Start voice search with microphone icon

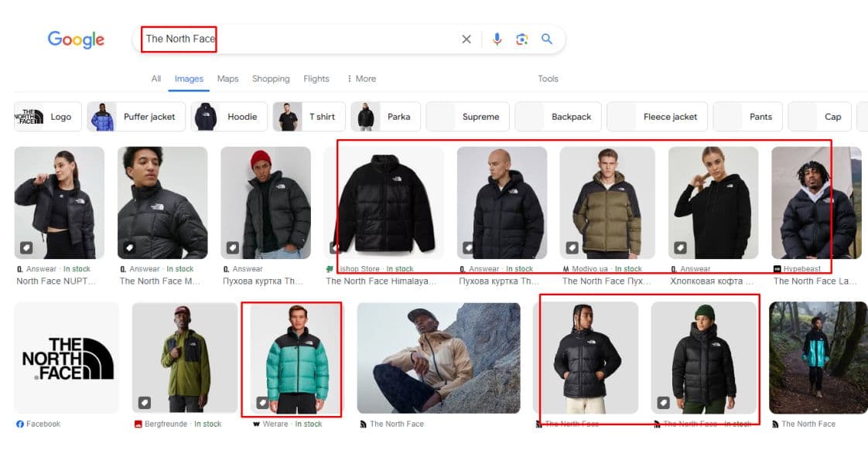[x=497, y=39]
